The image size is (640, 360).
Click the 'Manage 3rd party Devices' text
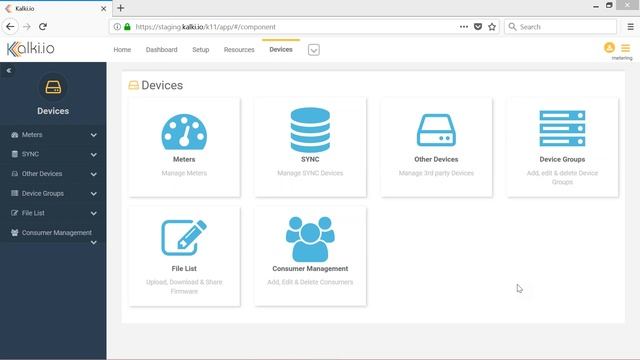pos(436,173)
